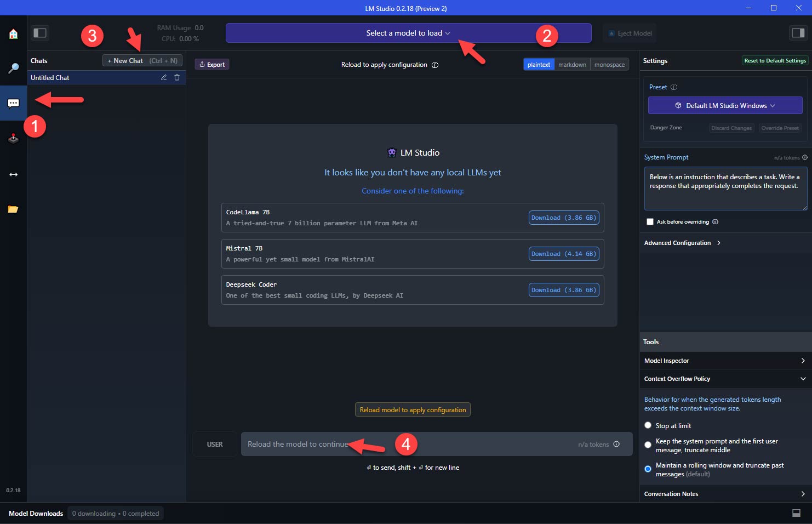Click the RAM Usage readout
Screen dimensions: 812x524
(x=180, y=27)
